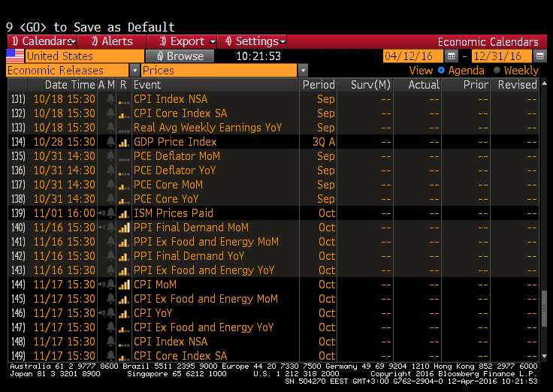The image size is (553, 392).
Task: Click the scroll up arrow of the table
Action: [544, 83]
